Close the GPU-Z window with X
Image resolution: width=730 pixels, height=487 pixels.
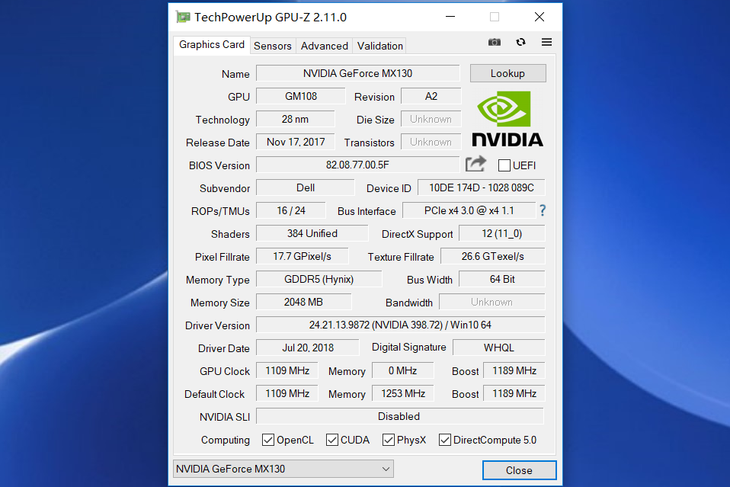click(539, 17)
